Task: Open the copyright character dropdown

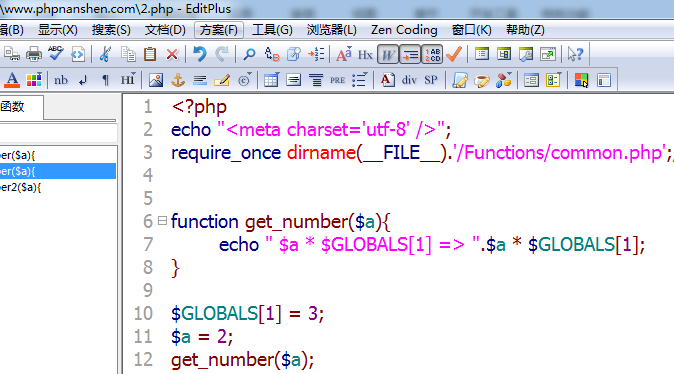Action: (x=245, y=80)
